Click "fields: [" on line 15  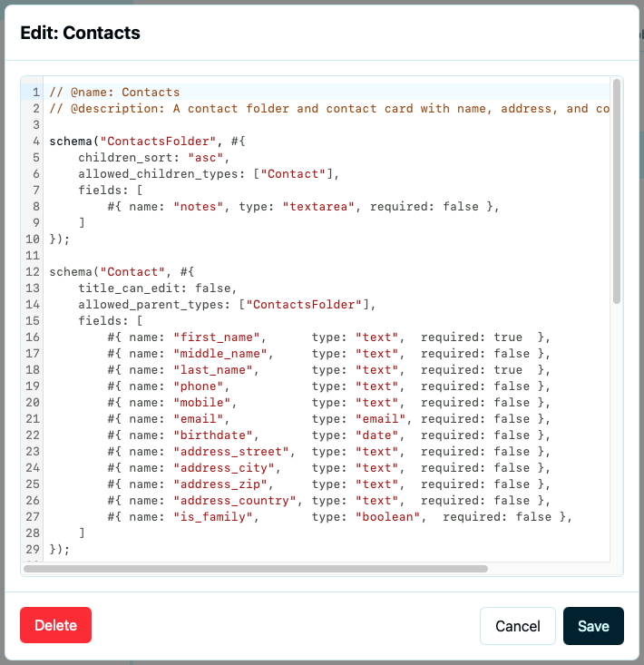pos(111,321)
